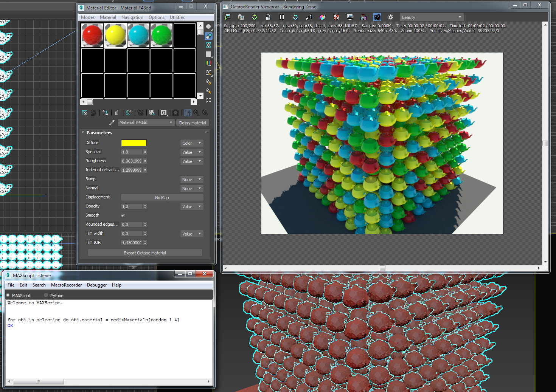Image resolution: width=556 pixels, height=392 pixels.
Task: Open Bump None dropdown
Action: point(192,179)
